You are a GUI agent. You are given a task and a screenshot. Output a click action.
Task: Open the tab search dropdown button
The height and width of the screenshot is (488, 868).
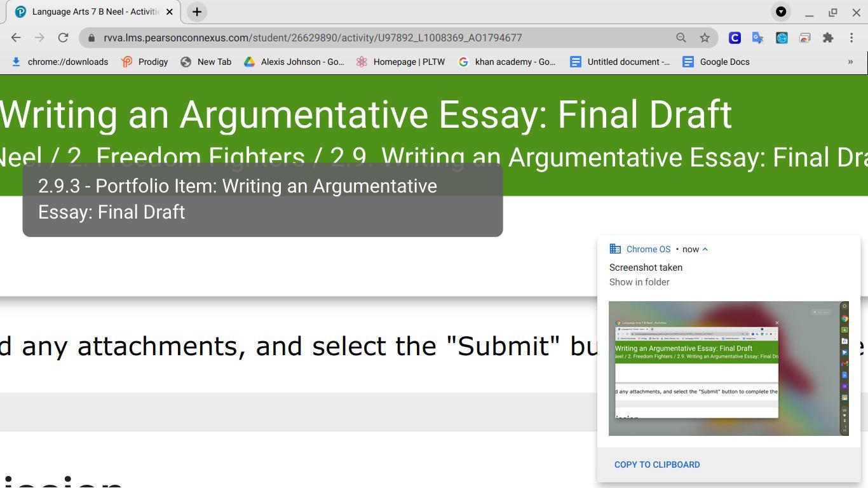point(781,11)
